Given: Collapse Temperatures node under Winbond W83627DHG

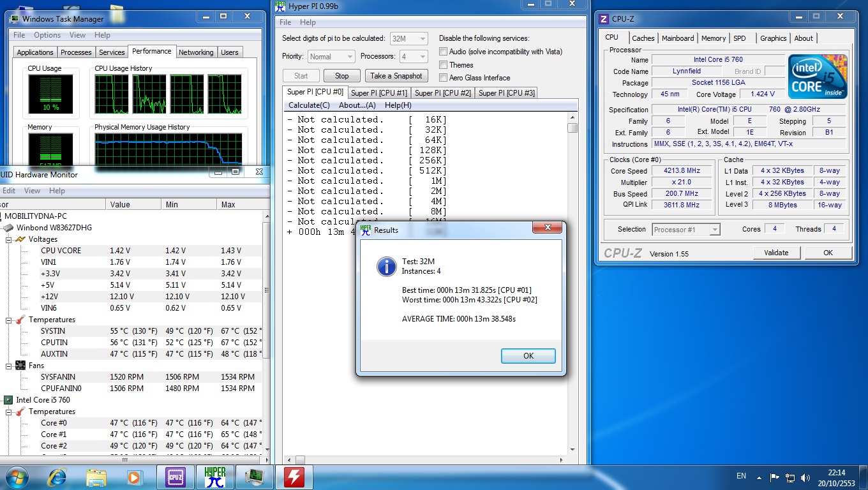Looking at the screenshot, I should (x=9, y=320).
